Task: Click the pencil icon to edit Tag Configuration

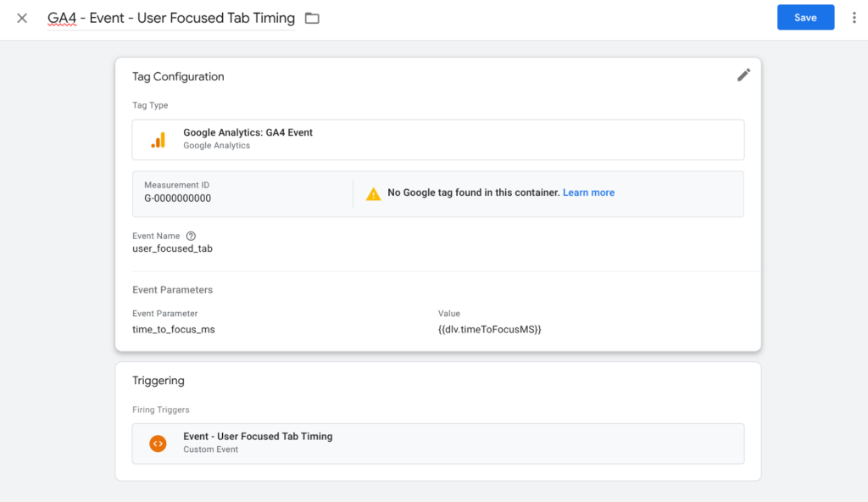Action: click(743, 75)
